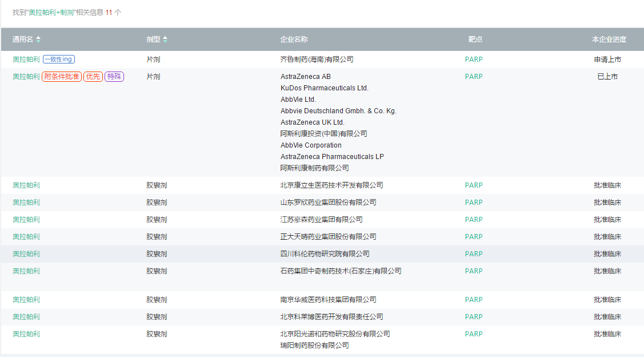
Task: Select company name AstraZeneca AB
Action: 306,77
